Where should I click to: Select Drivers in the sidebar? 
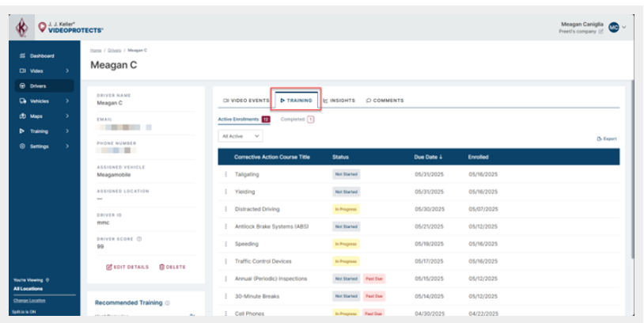(x=44, y=85)
